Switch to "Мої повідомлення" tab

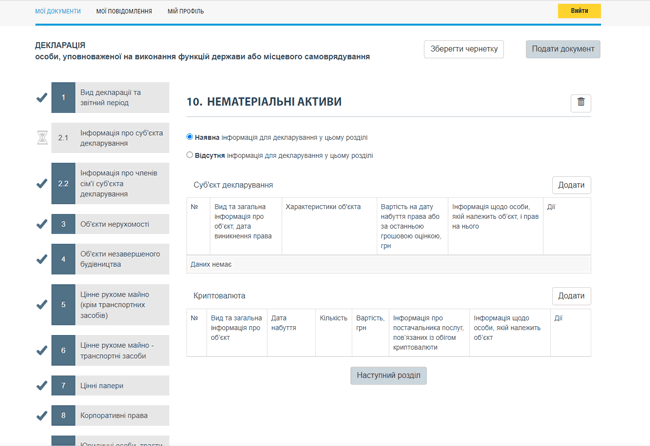point(124,12)
